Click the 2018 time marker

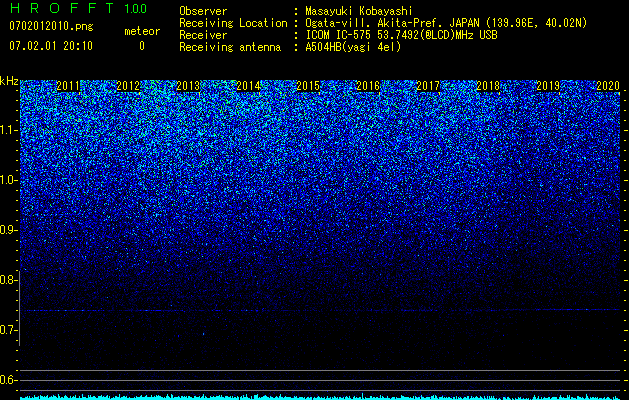coord(488,86)
